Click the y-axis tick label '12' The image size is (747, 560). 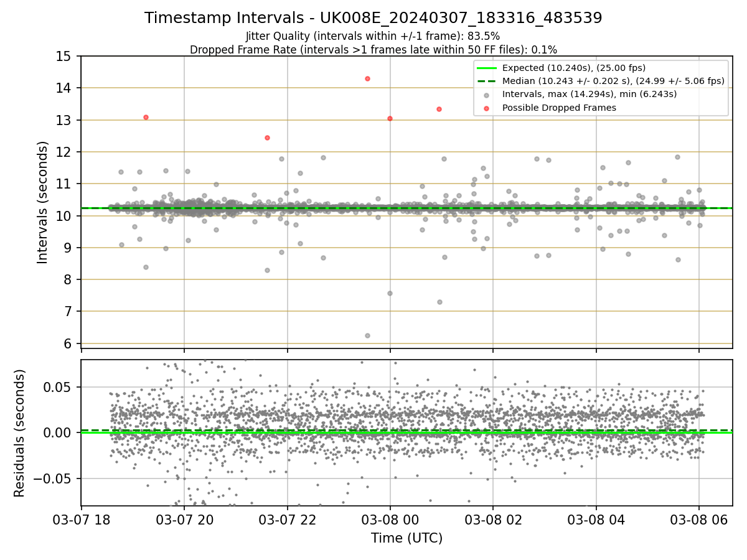pos(64,152)
